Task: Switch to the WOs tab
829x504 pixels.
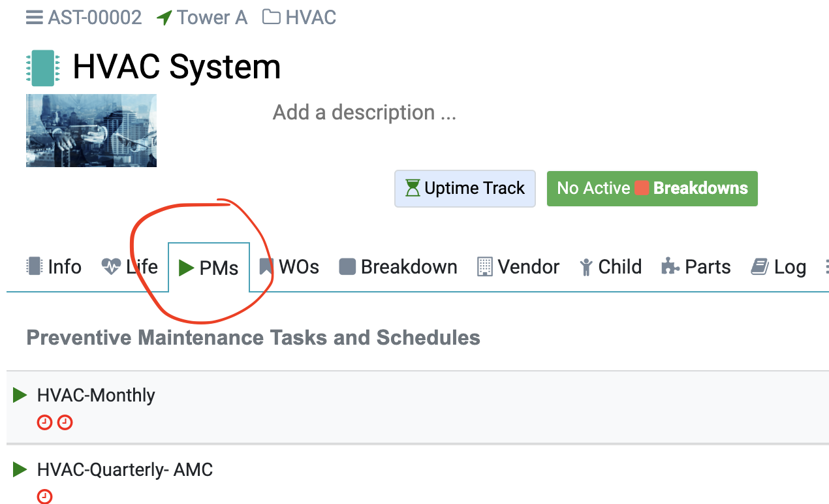Action: click(x=290, y=266)
